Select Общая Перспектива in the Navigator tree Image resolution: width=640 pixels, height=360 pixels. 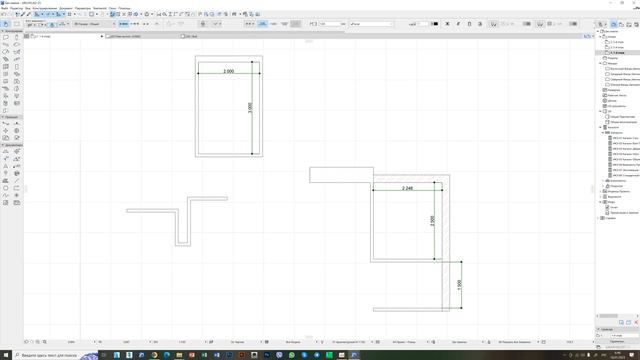622,117
